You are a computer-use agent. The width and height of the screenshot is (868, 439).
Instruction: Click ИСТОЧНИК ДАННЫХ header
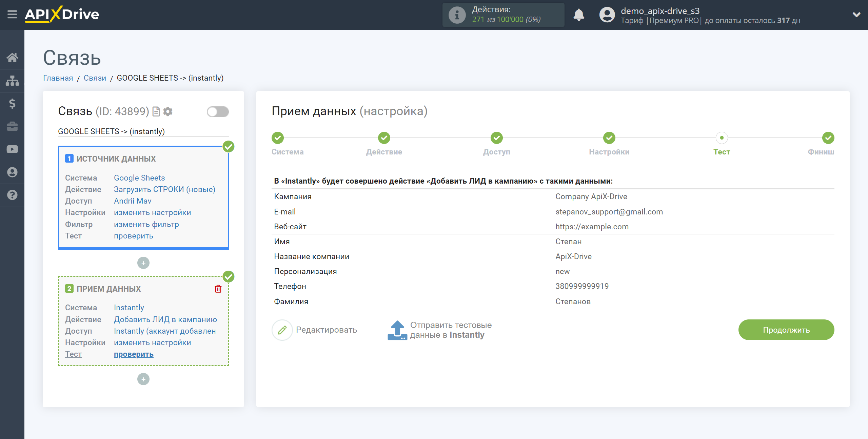click(116, 159)
